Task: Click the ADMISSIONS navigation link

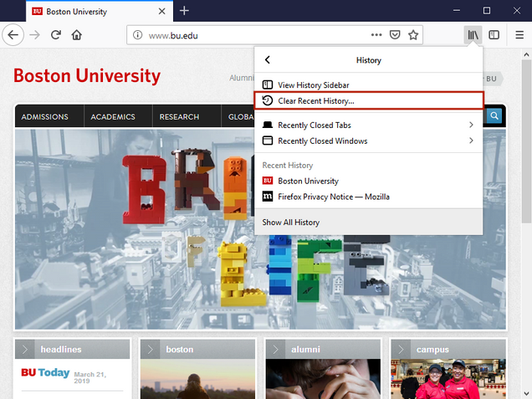Action: [45, 117]
